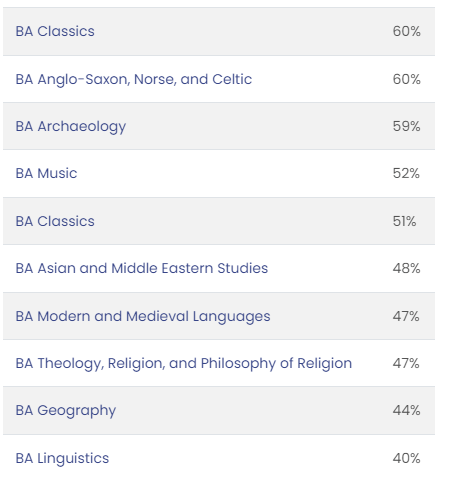The width and height of the screenshot is (449, 479).
Task: Go to BA Theology, Religion, Philosophy of Religion
Action: pos(184,363)
